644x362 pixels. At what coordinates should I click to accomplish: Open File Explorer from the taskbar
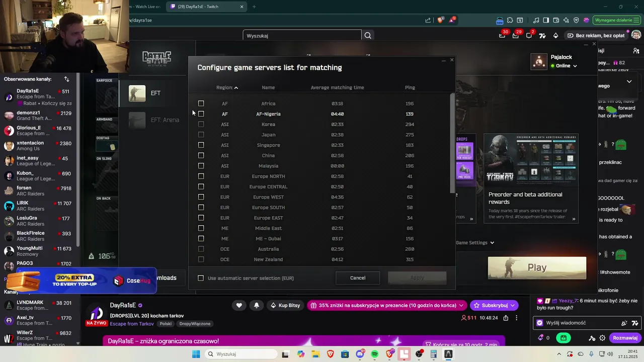(315, 354)
